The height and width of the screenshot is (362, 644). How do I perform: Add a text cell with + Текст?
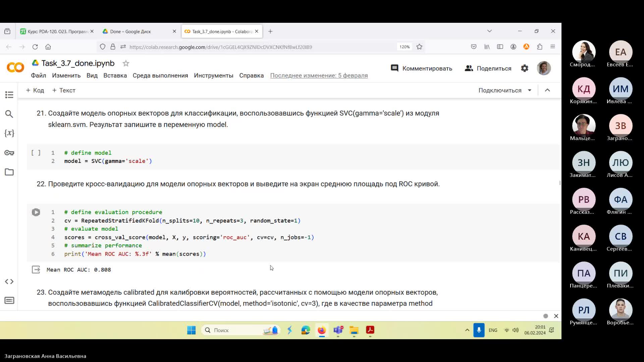point(64,90)
